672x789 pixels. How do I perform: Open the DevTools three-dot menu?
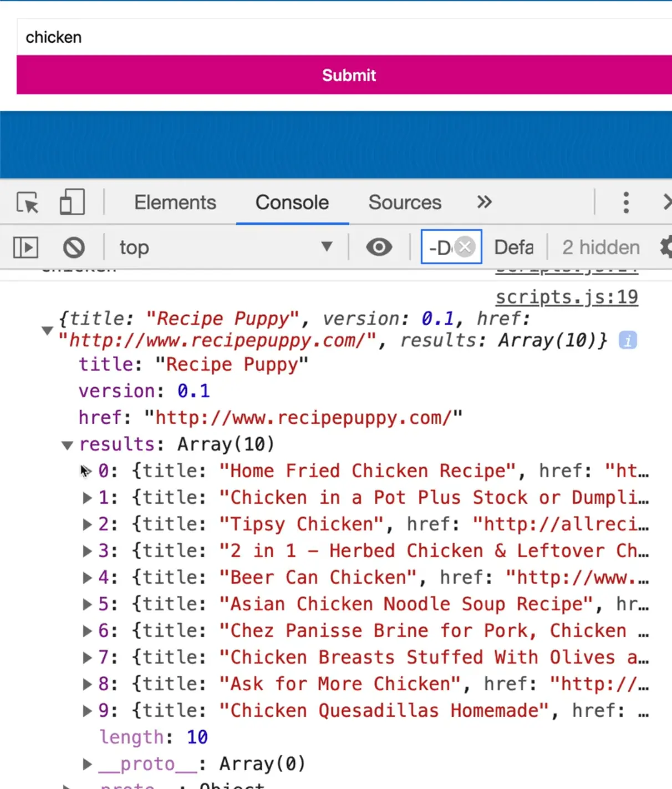pyautogui.click(x=626, y=203)
